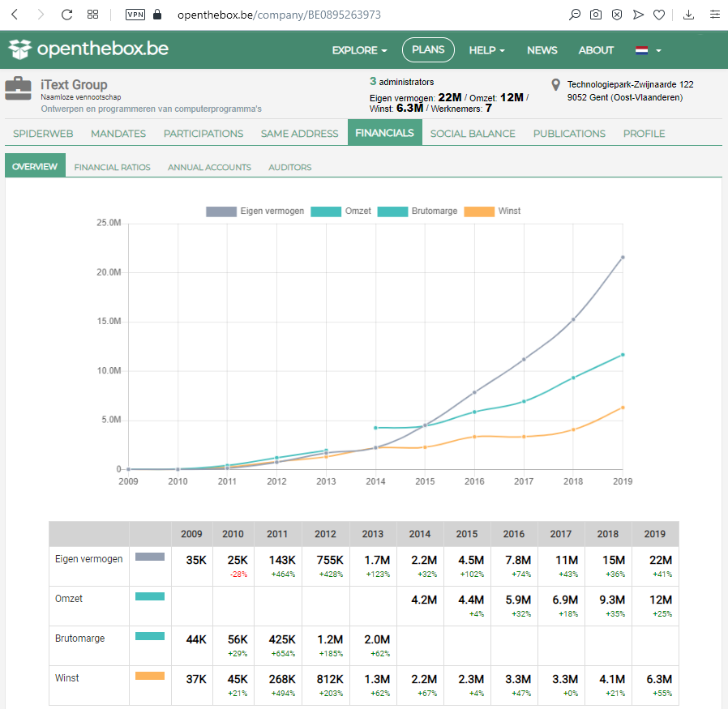Toggle Winst series in chart legend

492,211
